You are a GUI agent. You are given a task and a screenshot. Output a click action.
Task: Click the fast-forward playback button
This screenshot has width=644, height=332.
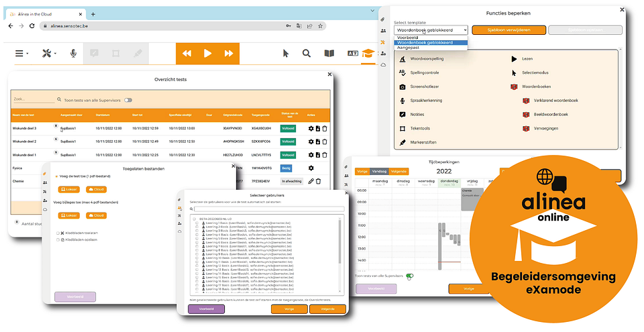[229, 54]
